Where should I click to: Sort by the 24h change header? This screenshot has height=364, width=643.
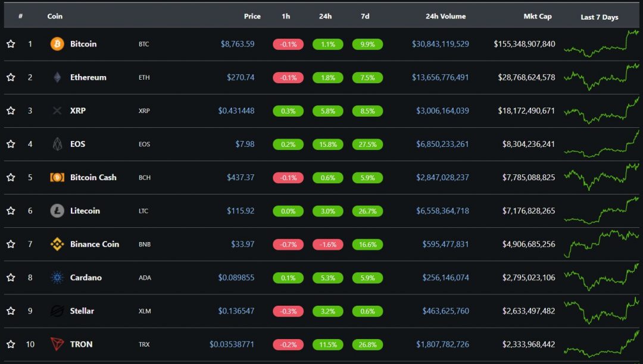point(325,16)
